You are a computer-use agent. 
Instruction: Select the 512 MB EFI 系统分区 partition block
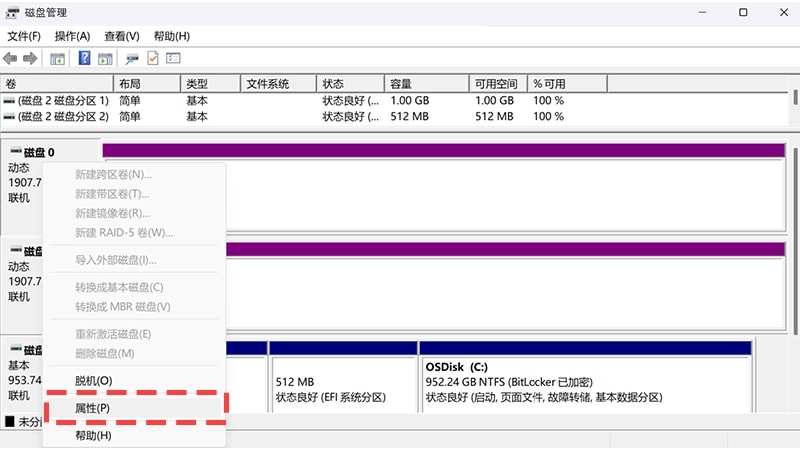tap(343, 378)
